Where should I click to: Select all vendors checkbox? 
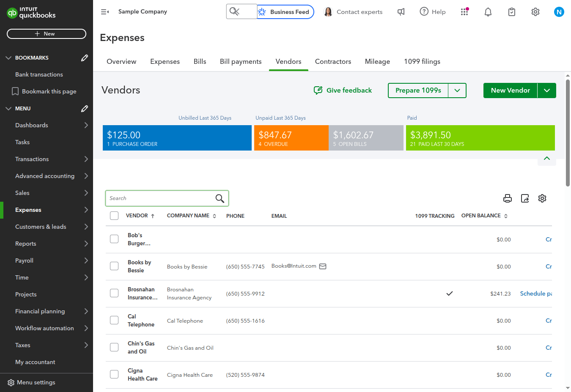pos(114,216)
